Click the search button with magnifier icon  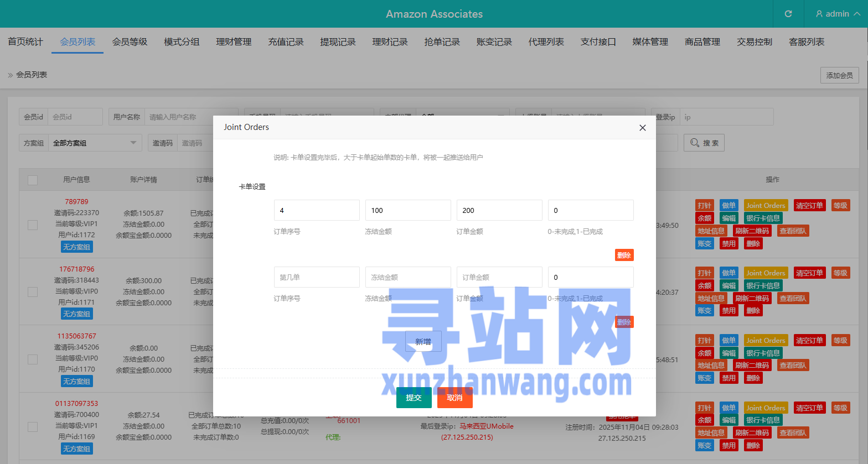704,143
